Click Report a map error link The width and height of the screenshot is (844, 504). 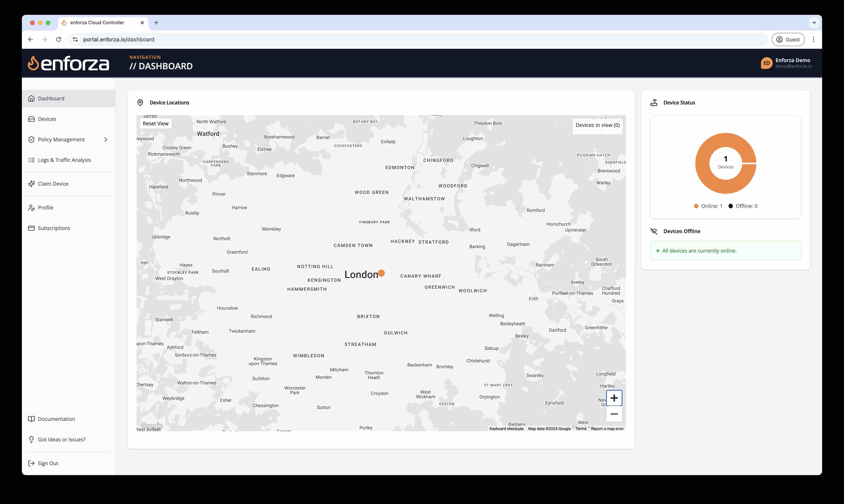pos(607,429)
